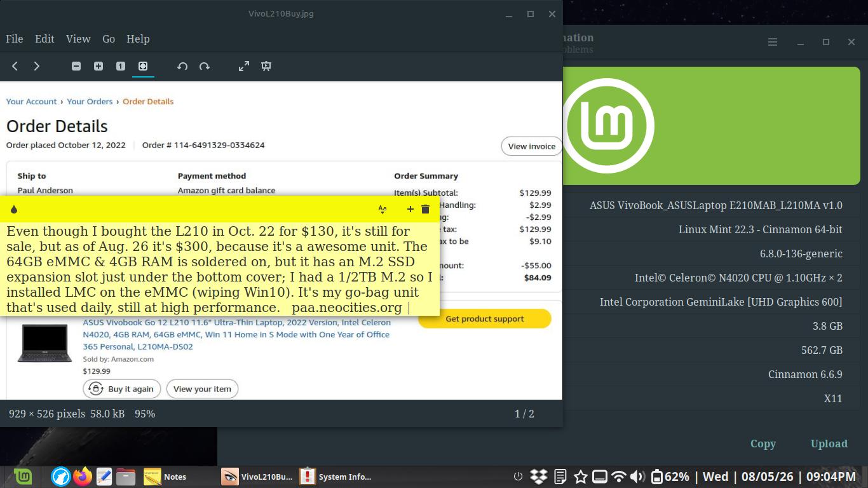Open text size menu on sticky note
This screenshot has height=488, width=868.
pos(383,209)
